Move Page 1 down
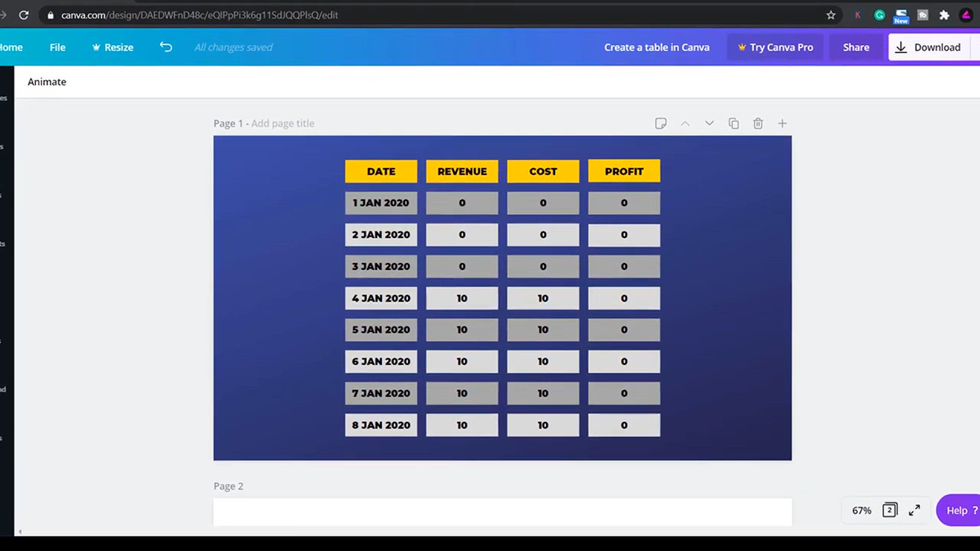This screenshot has height=551, width=980. (x=709, y=123)
